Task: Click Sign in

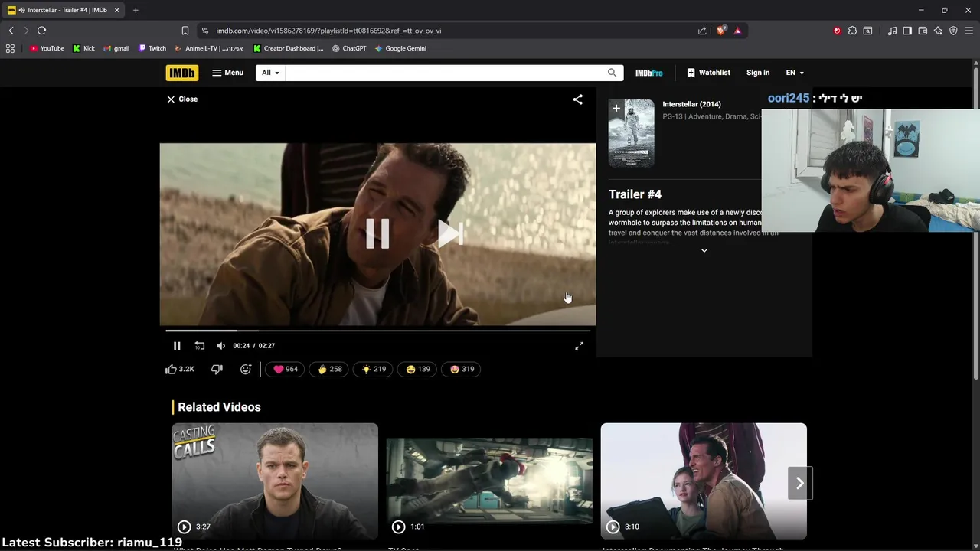Action: coord(758,73)
